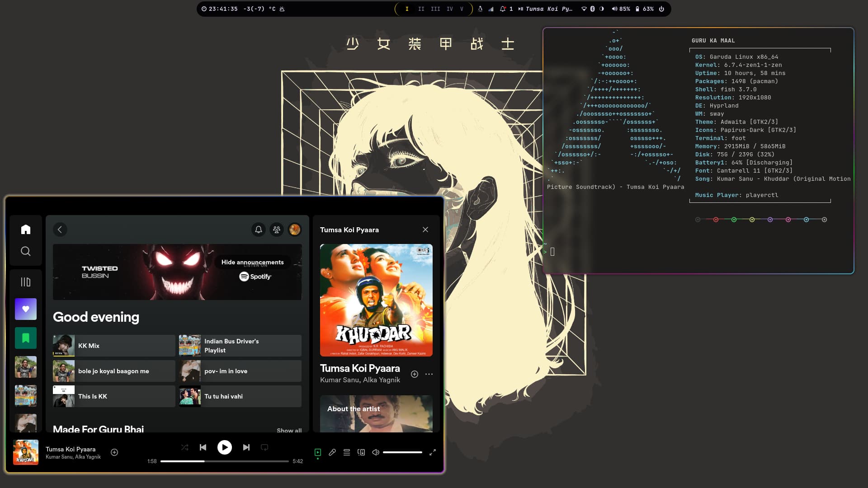The image size is (868, 488).
Task: Seek on the song progress bar
Action: click(225, 461)
